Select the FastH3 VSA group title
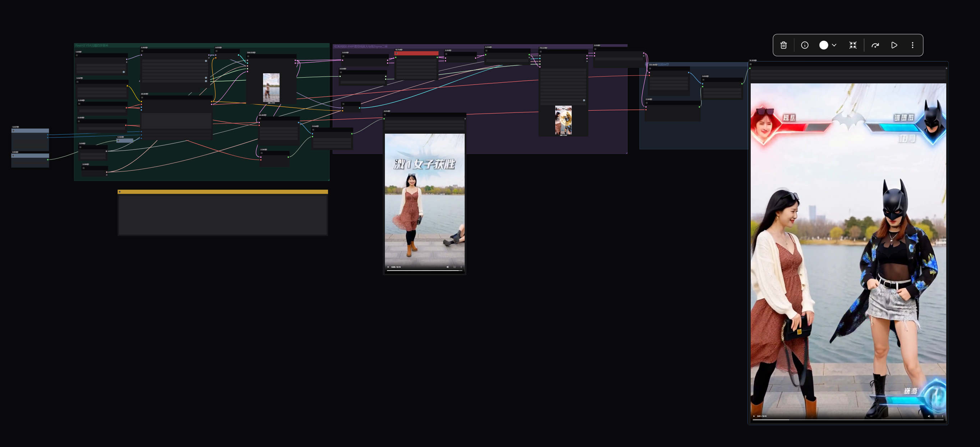This screenshot has width=980, height=447. coord(92,46)
